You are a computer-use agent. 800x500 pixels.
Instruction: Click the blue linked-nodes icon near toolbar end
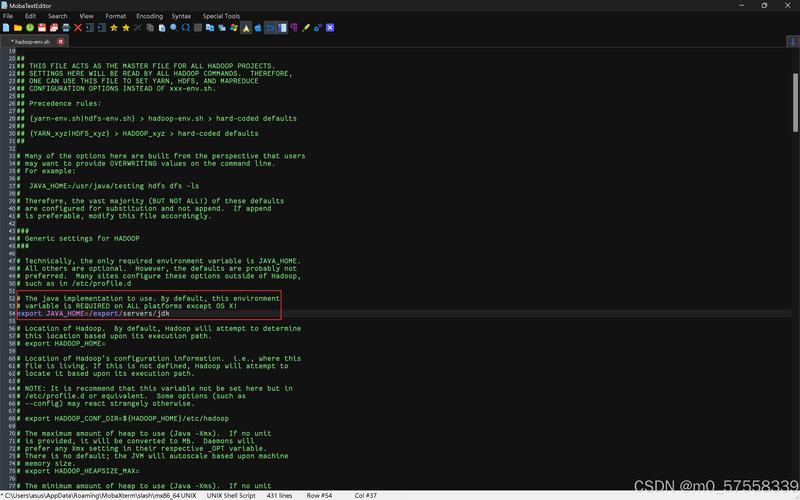point(318,28)
